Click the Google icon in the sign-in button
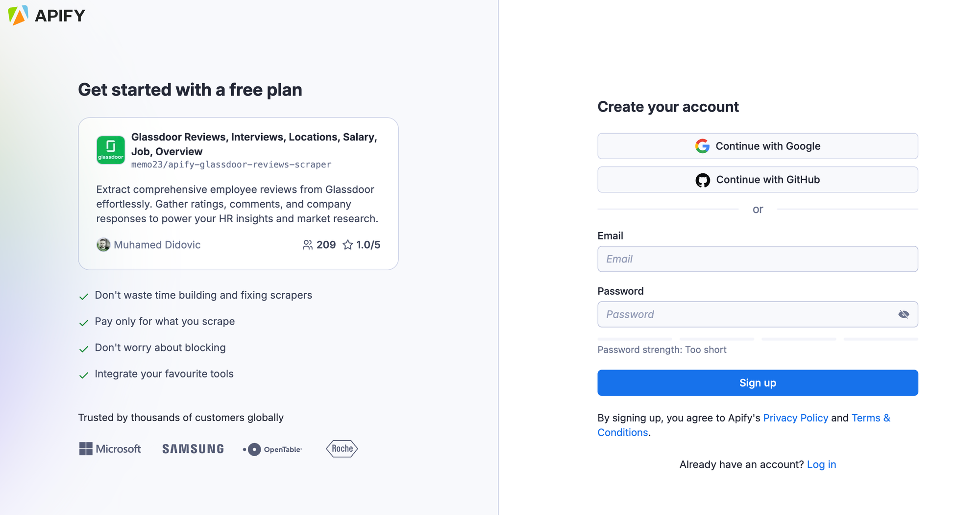The image size is (980, 515). [x=702, y=146]
